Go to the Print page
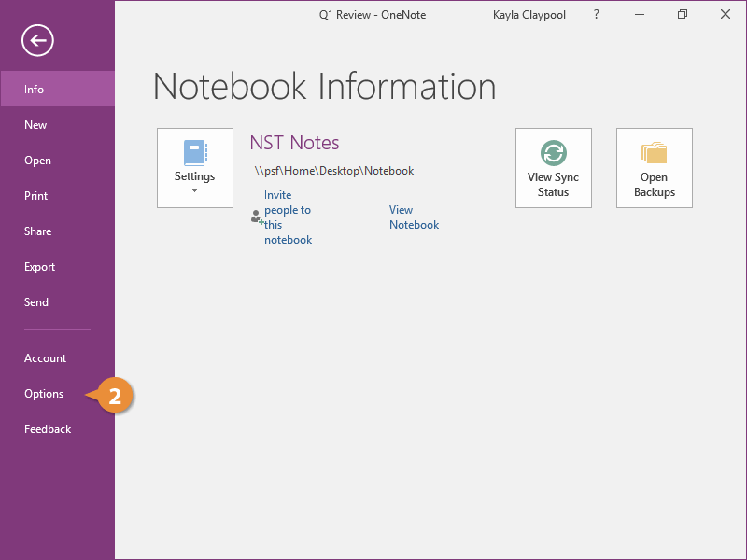747x560 pixels. click(x=58, y=196)
